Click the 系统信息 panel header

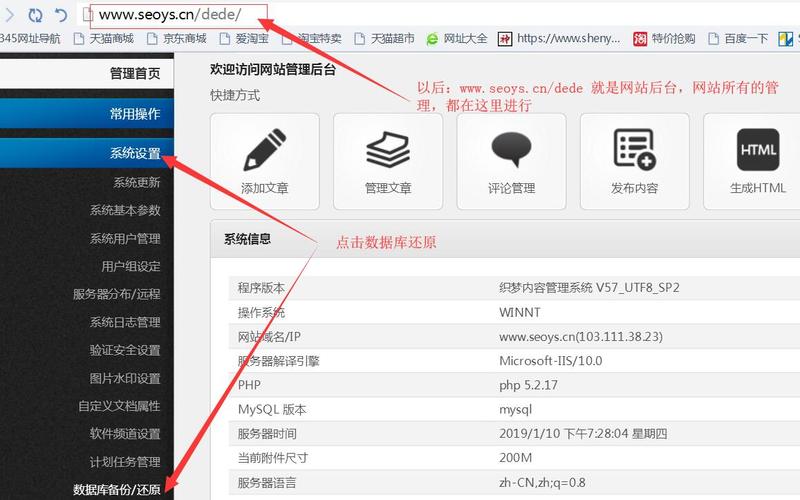[x=505, y=239]
